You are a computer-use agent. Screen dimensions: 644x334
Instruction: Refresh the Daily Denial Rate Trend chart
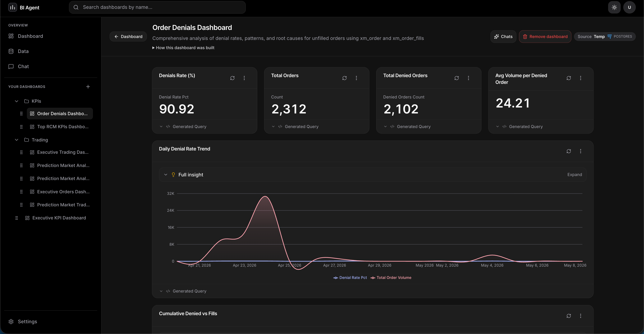569,151
